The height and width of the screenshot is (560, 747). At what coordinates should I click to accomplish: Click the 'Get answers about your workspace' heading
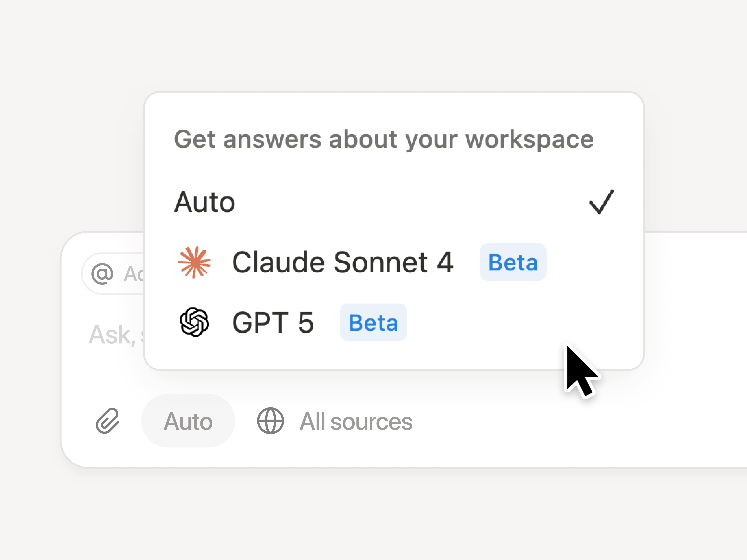click(384, 139)
